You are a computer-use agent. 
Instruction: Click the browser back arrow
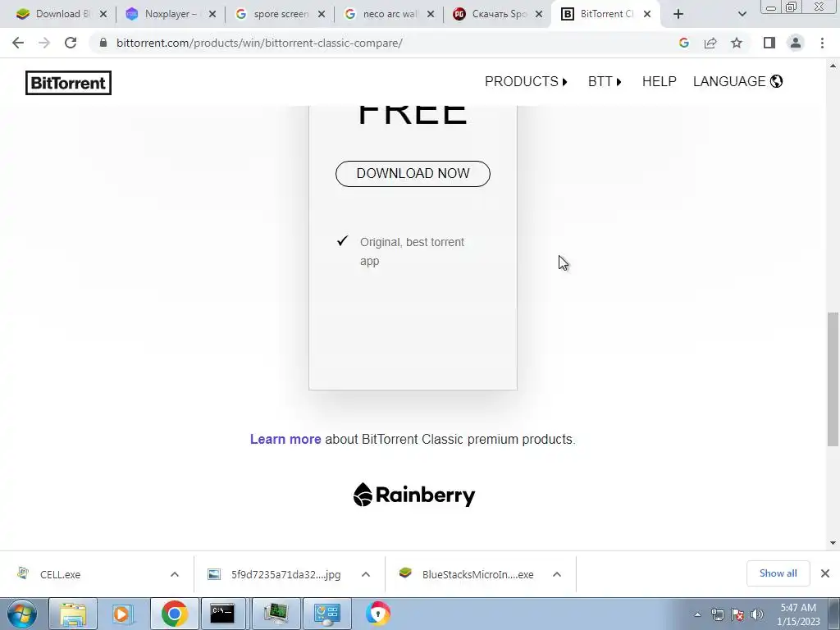pos(18,43)
